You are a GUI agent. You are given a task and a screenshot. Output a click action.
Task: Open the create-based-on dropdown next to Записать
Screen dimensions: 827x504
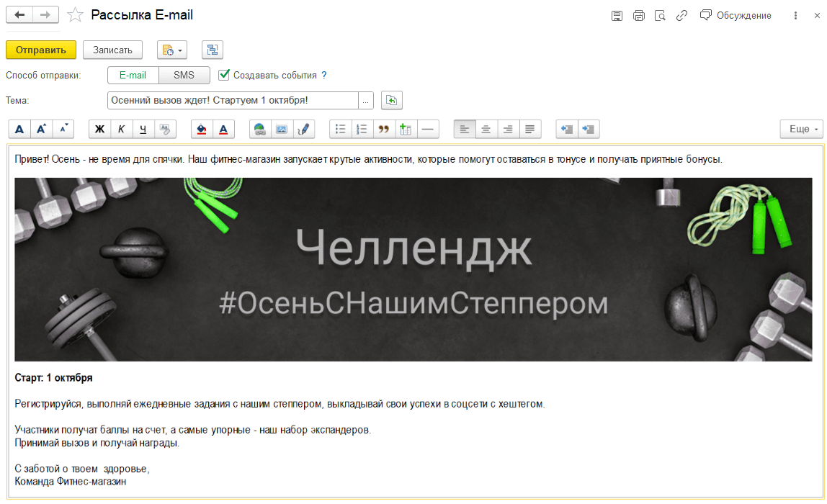(x=171, y=50)
